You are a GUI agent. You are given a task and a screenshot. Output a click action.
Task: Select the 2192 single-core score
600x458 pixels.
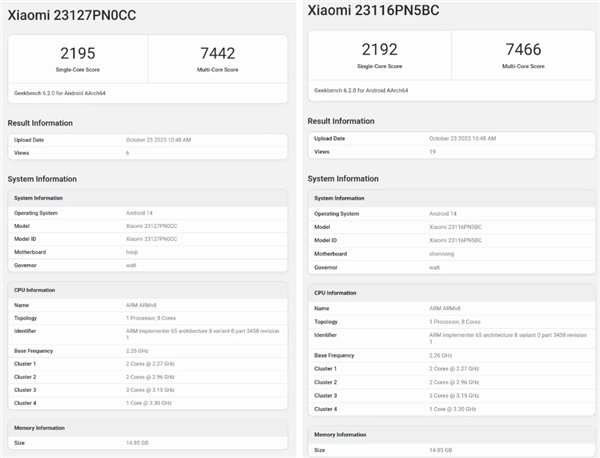pyautogui.click(x=380, y=49)
